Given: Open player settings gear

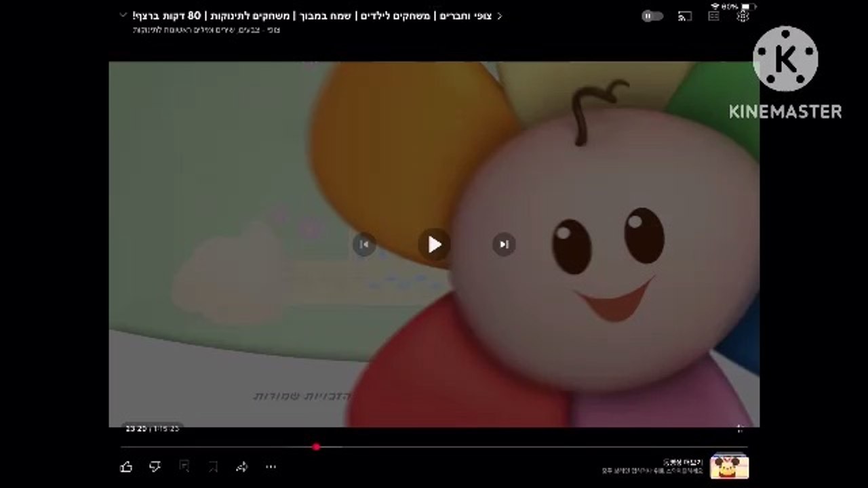Looking at the screenshot, I should click(743, 16).
